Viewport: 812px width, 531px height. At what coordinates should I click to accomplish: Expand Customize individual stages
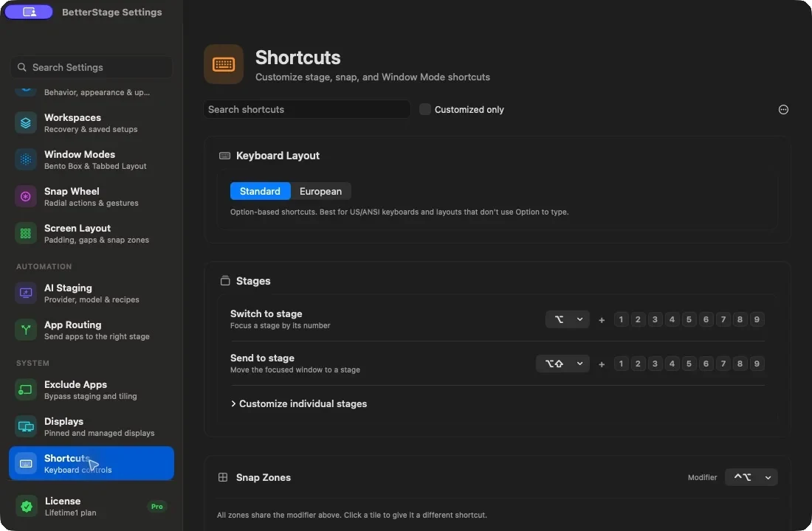click(x=299, y=403)
